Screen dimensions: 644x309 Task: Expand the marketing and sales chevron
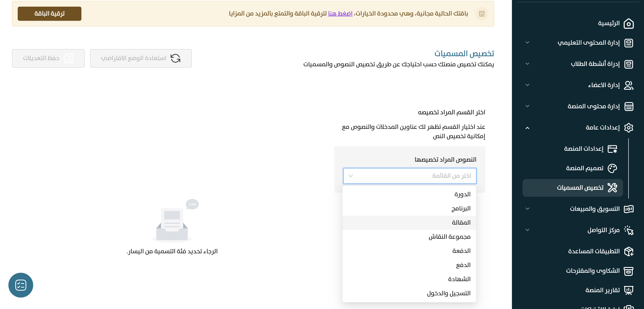(x=527, y=209)
